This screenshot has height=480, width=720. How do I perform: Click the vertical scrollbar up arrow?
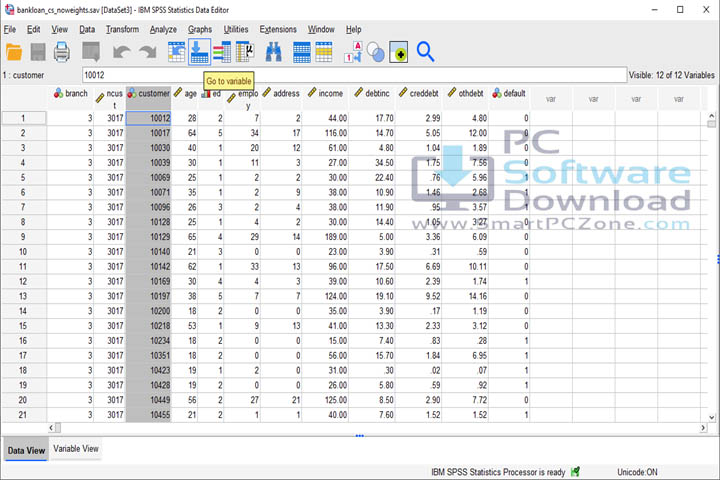point(711,116)
